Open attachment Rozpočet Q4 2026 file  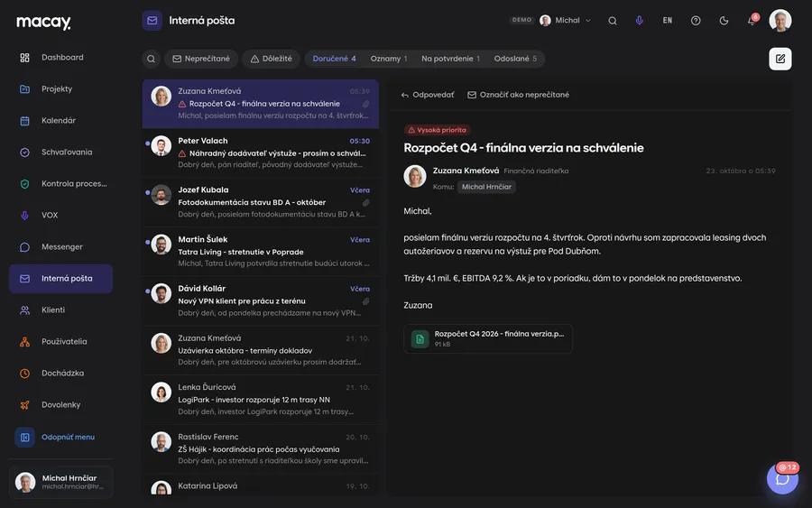click(x=488, y=338)
